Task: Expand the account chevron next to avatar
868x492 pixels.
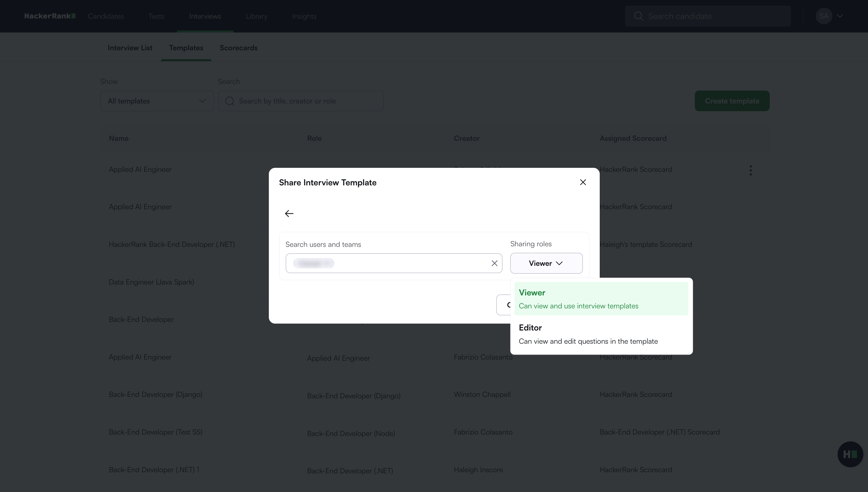Action: (840, 16)
